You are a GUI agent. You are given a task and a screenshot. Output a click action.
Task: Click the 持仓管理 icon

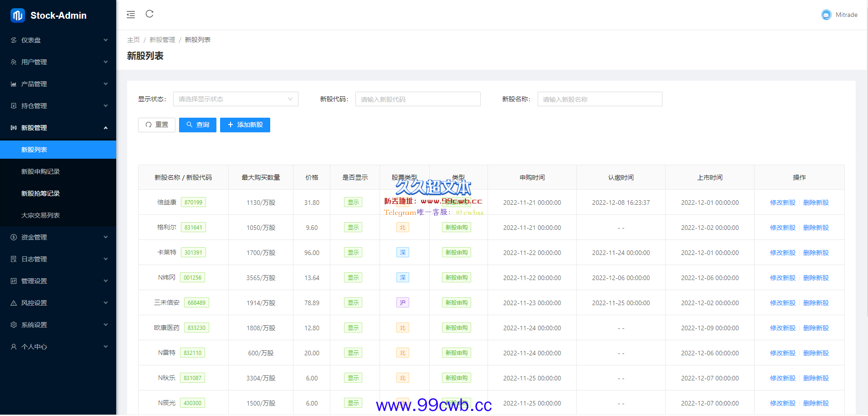[x=14, y=106]
